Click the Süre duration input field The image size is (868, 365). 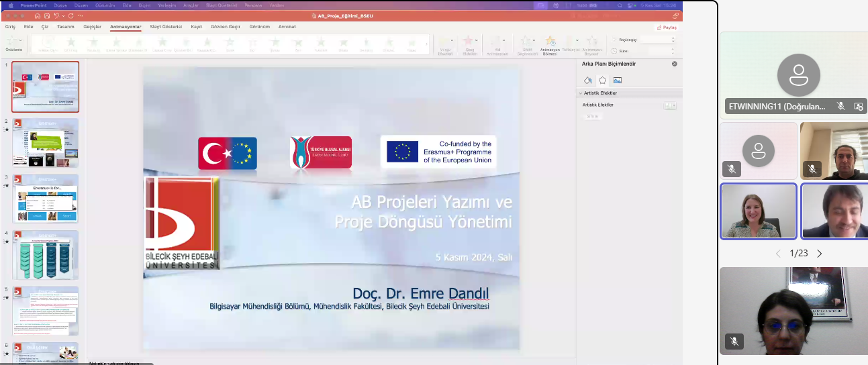coord(657,50)
